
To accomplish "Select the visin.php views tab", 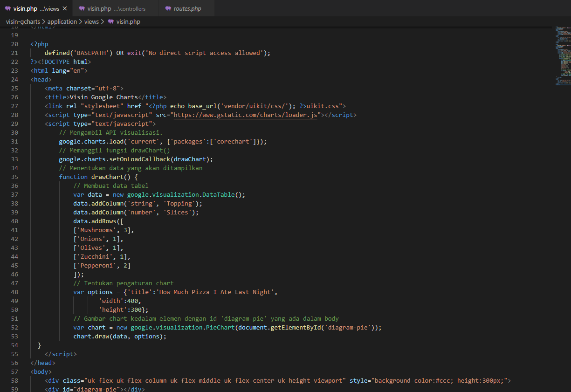I will (36, 8).
